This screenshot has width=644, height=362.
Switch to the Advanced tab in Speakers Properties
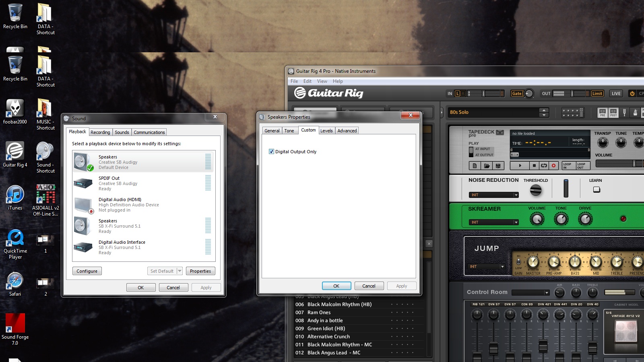click(347, 131)
